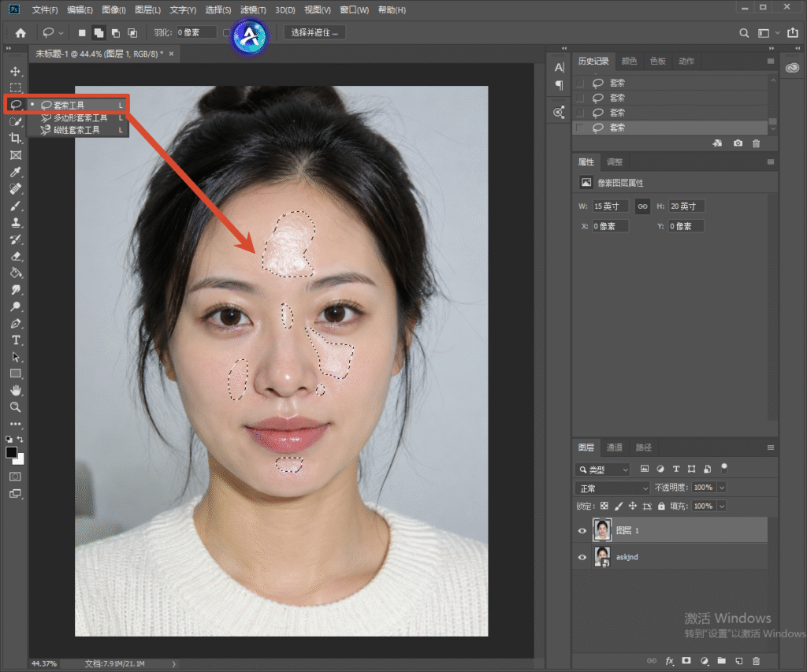
Task: Select the Pen tool
Action: pos(16,324)
